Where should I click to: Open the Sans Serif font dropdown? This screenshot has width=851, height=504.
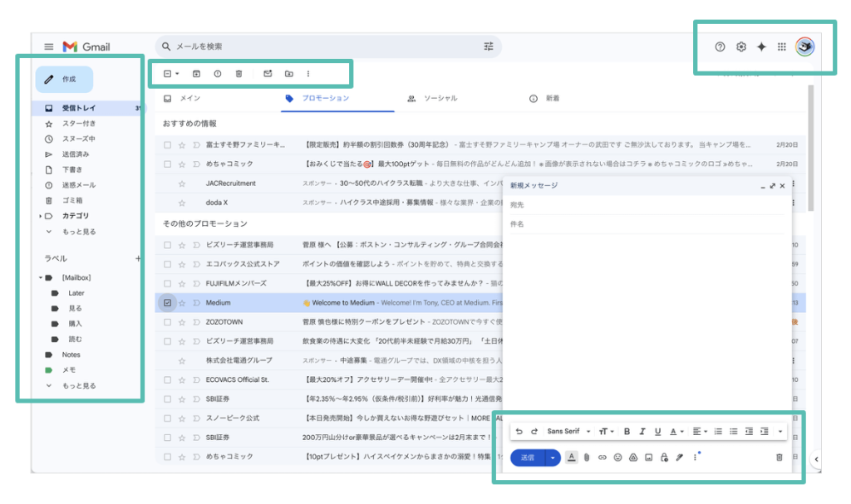568,432
